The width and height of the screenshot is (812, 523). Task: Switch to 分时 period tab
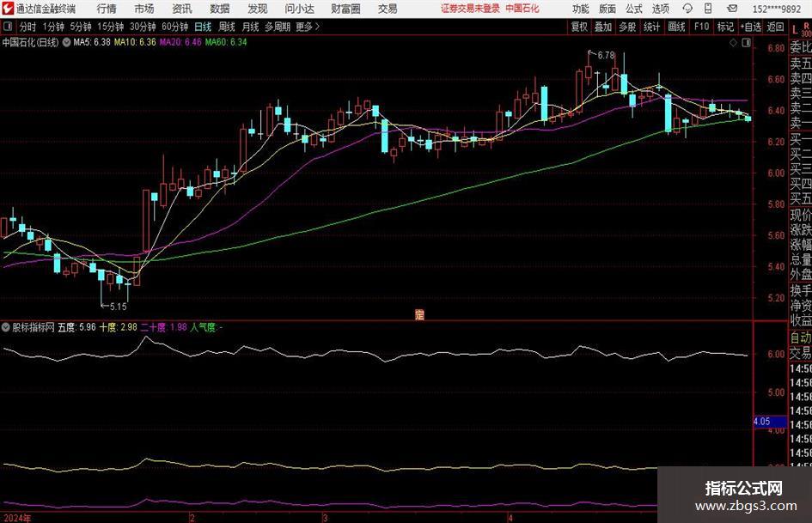pyautogui.click(x=28, y=27)
